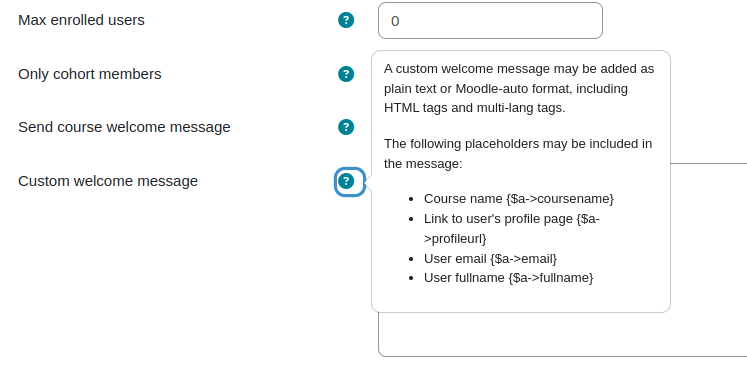Select the User email {$a->email} bullet
The width and height of the screenshot is (747, 368).
click(490, 259)
